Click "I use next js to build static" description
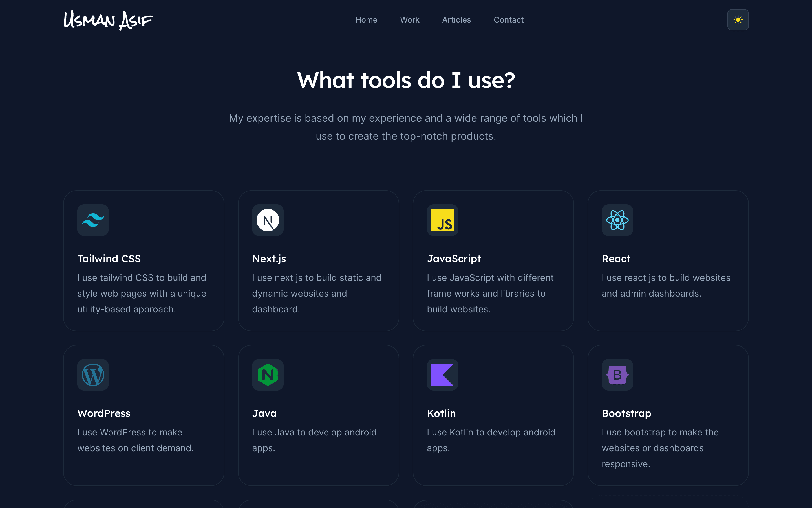Viewport: 812px width, 508px height. [317, 293]
